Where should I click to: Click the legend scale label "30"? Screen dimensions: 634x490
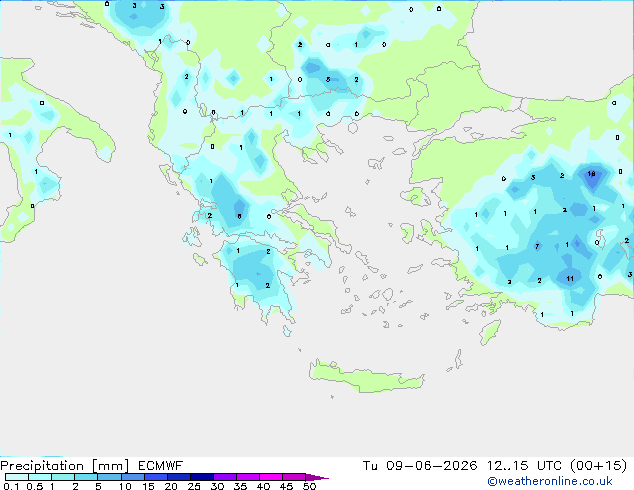coord(217,486)
